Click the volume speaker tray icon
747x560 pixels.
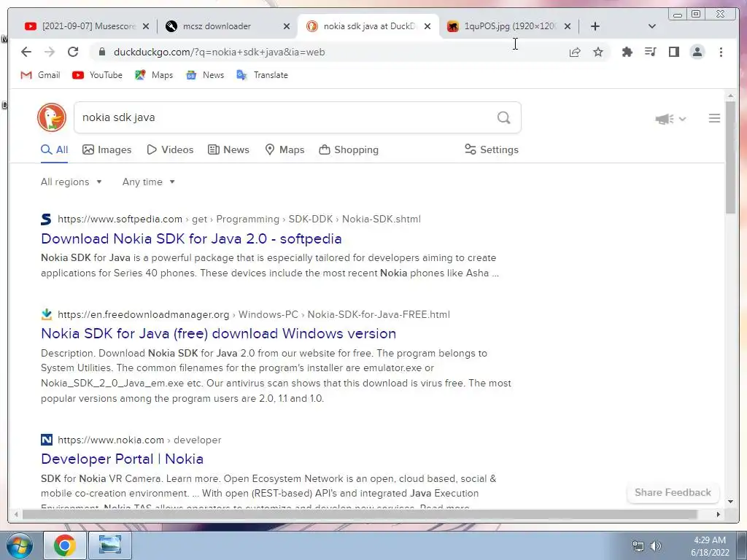pyautogui.click(x=656, y=545)
